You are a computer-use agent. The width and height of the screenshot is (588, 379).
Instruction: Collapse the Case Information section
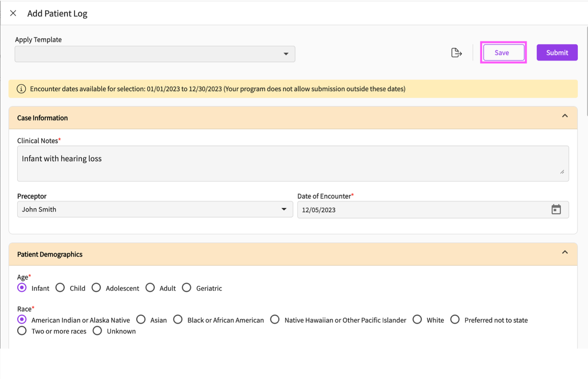(x=564, y=116)
